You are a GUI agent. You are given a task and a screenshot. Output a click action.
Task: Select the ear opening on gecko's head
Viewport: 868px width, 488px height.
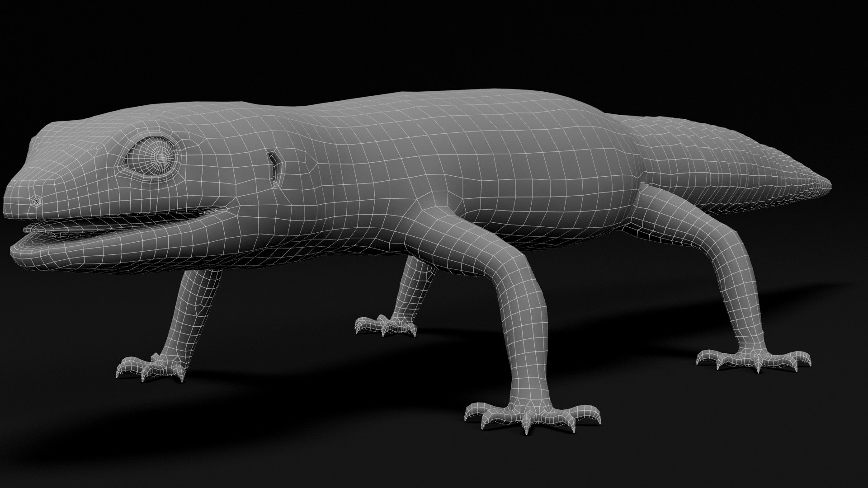(x=274, y=169)
